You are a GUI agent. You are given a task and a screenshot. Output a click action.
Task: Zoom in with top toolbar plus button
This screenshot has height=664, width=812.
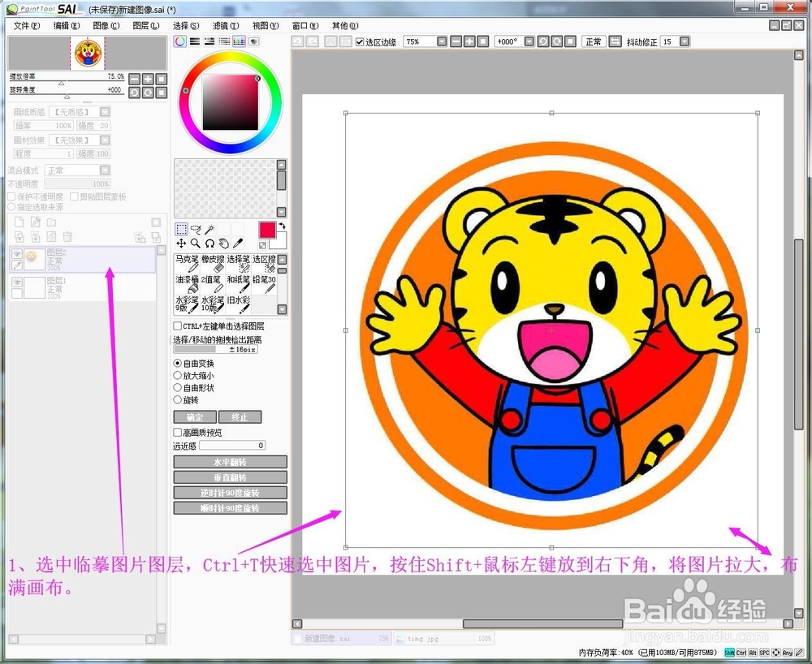pyautogui.click(x=469, y=41)
